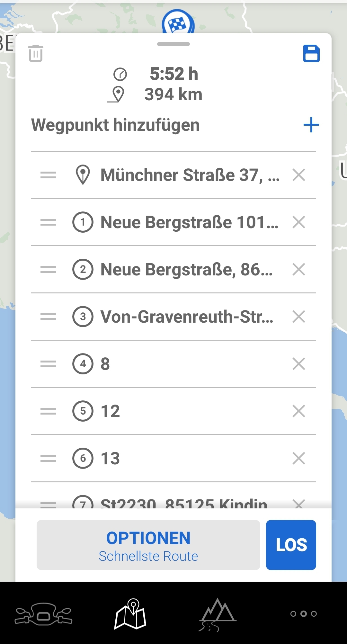
Task: Save route with the floppy disk icon
Action: point(311,53)
